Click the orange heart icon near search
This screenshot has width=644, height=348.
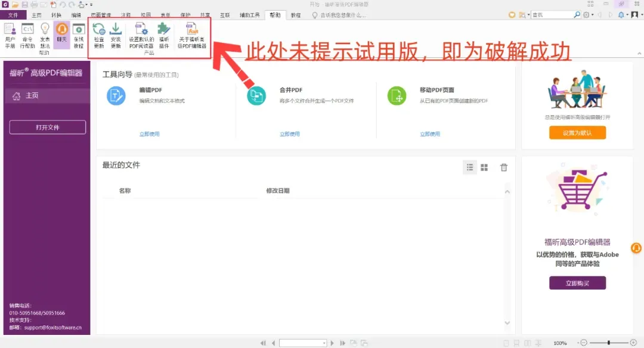click(512, 15)
